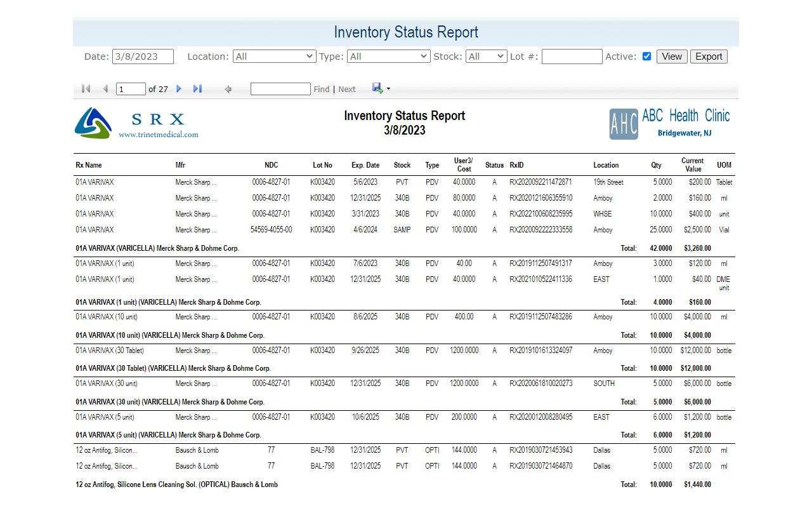Jump to last report page

(197, 89)
